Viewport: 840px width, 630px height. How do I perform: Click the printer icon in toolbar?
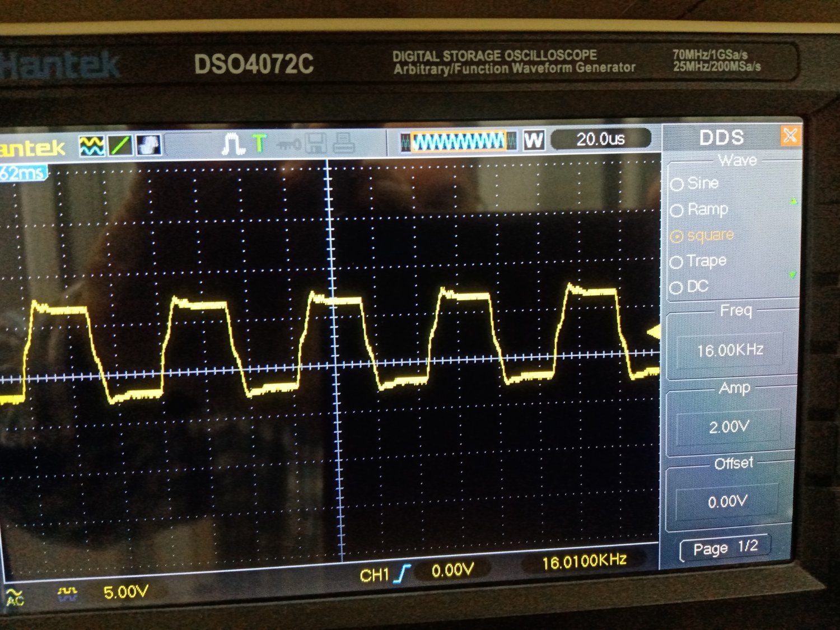tap(343, 143)
